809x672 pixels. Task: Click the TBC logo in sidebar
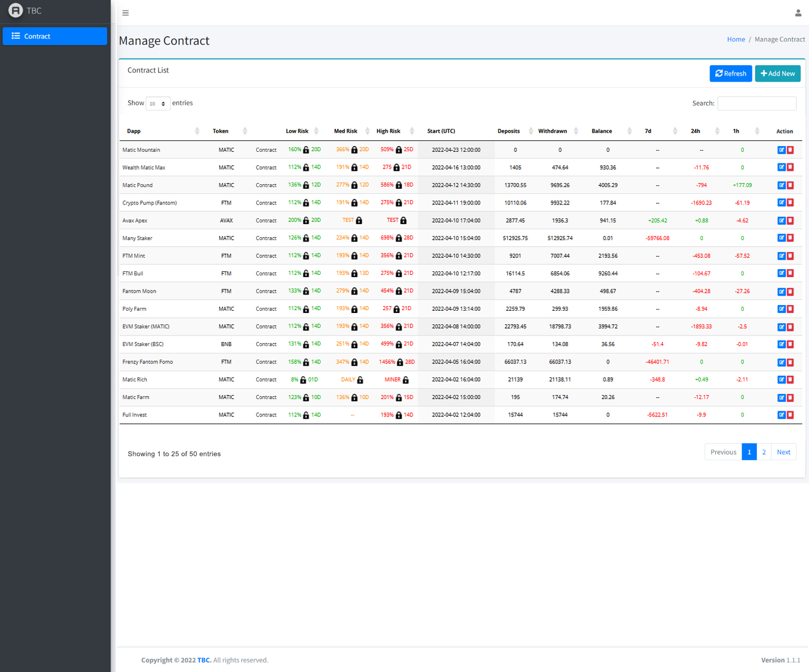click(16, 11)
